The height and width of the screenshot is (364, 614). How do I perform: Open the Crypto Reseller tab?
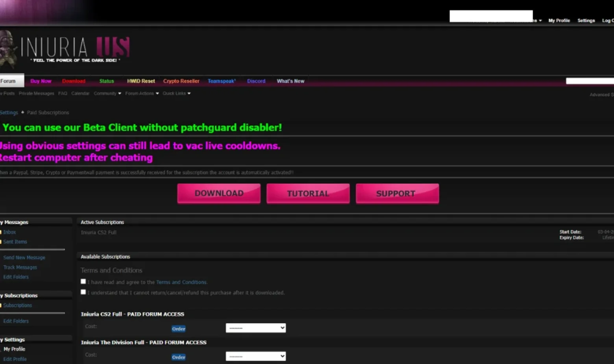point(181,81)
